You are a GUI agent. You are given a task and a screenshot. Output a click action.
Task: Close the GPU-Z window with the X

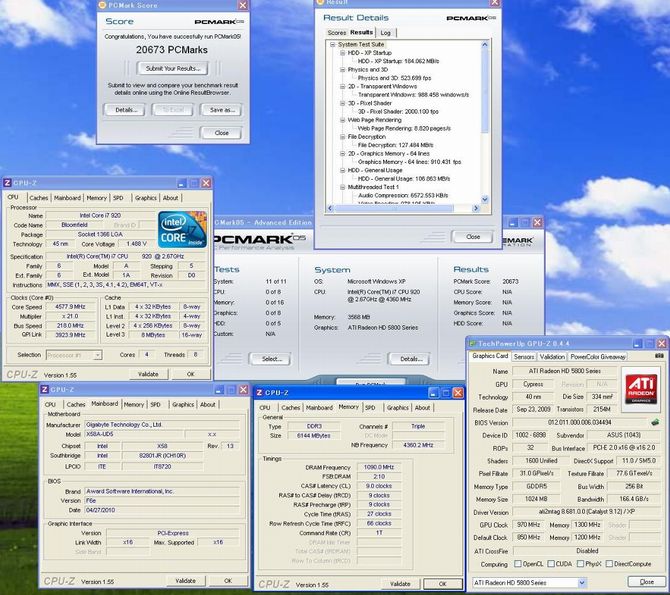tap(662, 343)
